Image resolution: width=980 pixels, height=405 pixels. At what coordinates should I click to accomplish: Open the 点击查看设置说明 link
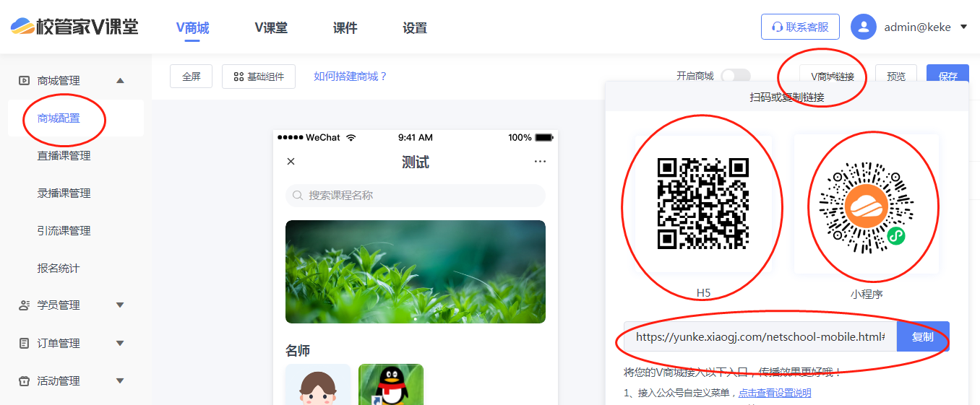pos(775,393)
